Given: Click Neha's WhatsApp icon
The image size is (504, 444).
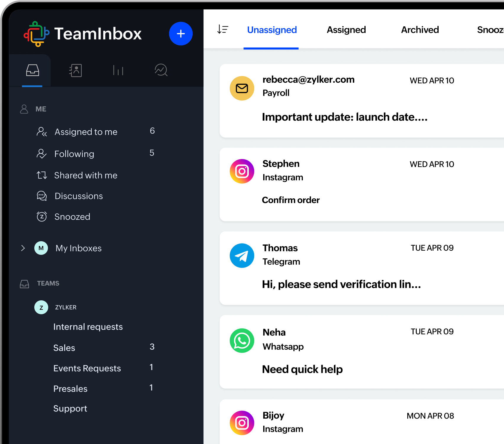Looking at the screenshot, I should pyautogui.click(x=242, y=341).
